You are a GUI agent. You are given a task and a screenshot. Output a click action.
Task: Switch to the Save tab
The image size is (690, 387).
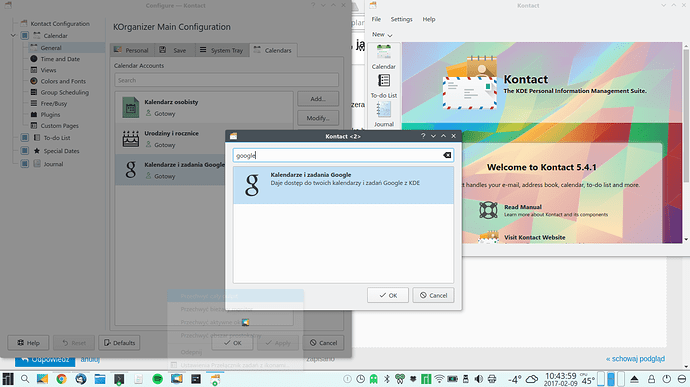point(174,50)
